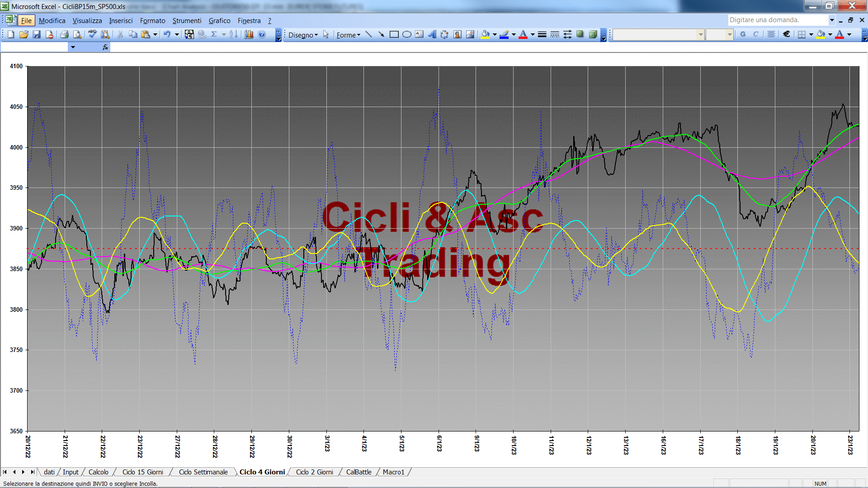
Task: Copy selection with the Copy icon
Action: [133, 34]
